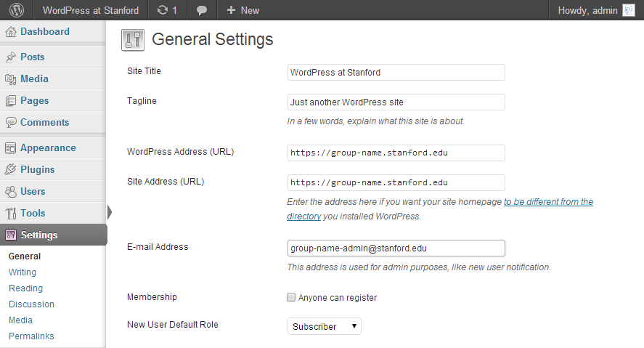Open the Pages menu
The width and height of the screenshot is (644, 348).
pyautogui.click(x=35, y=101)
